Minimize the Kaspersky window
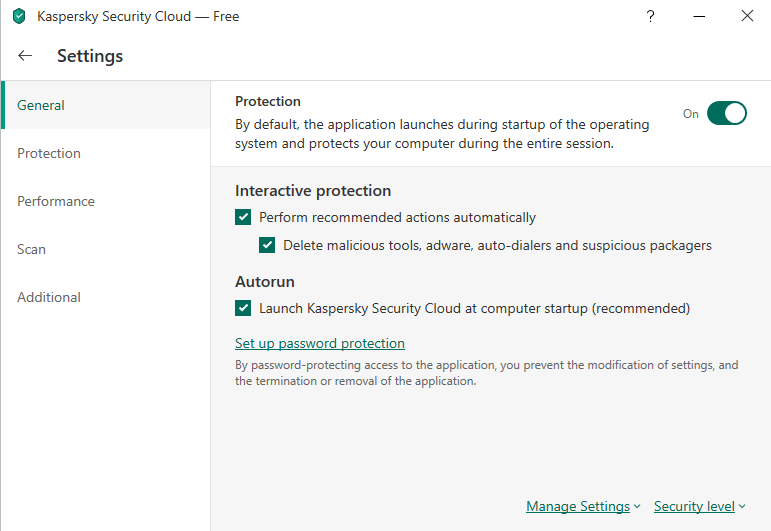Viewport: 771px width, 531px height. 699,16
